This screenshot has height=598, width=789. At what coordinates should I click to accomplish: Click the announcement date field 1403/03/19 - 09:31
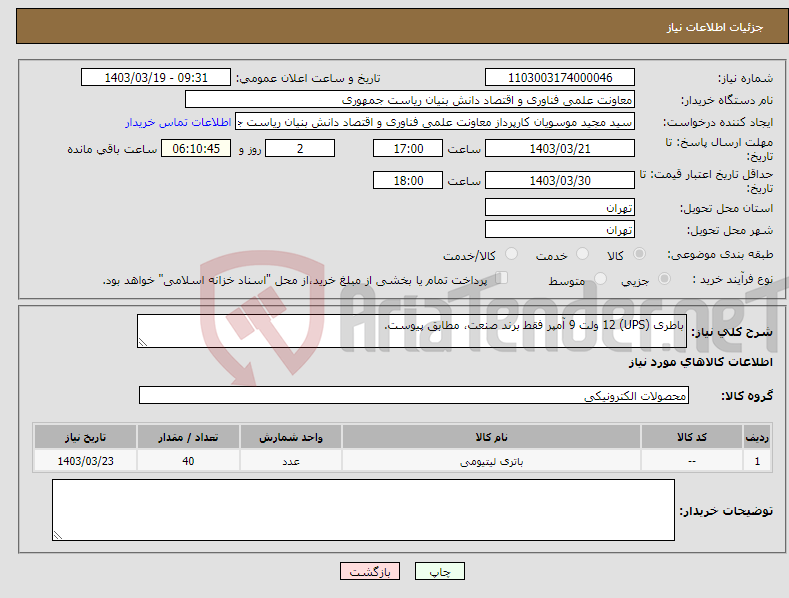(x=156, y=78)
